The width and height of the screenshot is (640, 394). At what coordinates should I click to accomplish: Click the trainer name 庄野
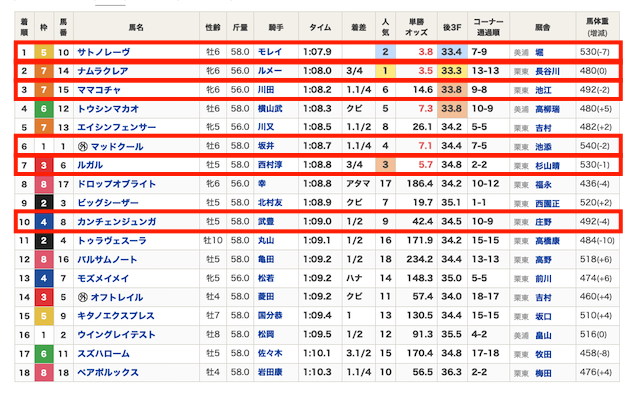[x=543, y=222]
